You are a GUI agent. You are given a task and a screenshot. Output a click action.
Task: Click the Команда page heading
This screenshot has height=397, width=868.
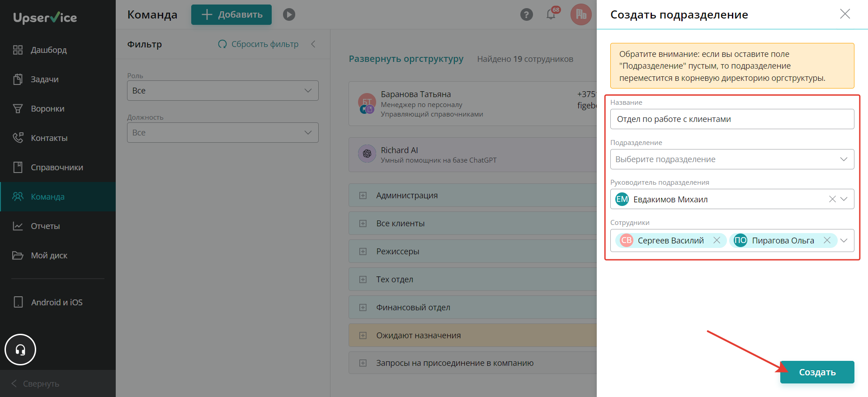click(x=152, y=14)
